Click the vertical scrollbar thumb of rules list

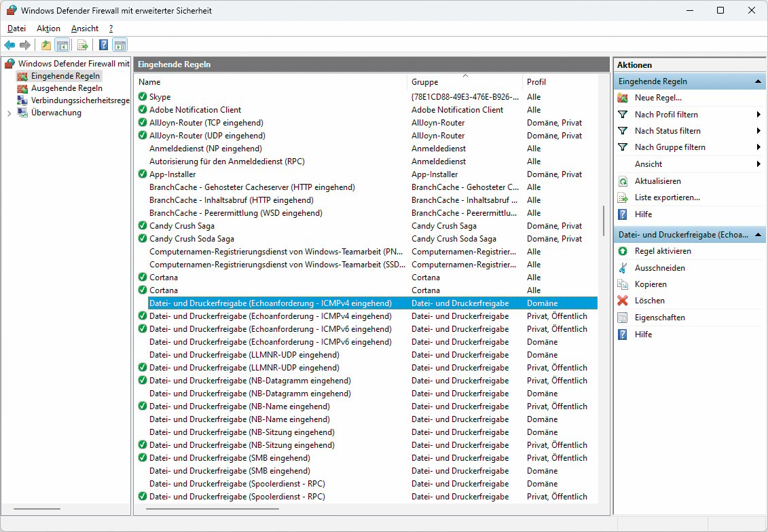point(604,221)
